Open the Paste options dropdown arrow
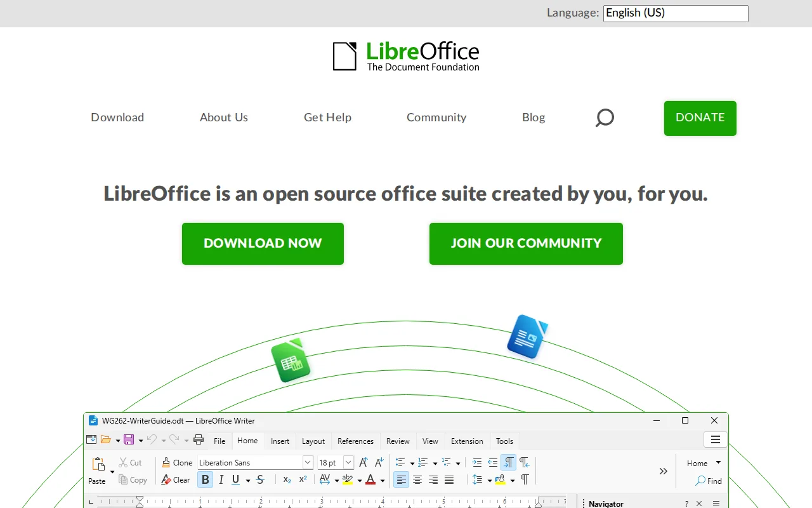The height and width of the screenshot is (508, 812). (112, 472)
